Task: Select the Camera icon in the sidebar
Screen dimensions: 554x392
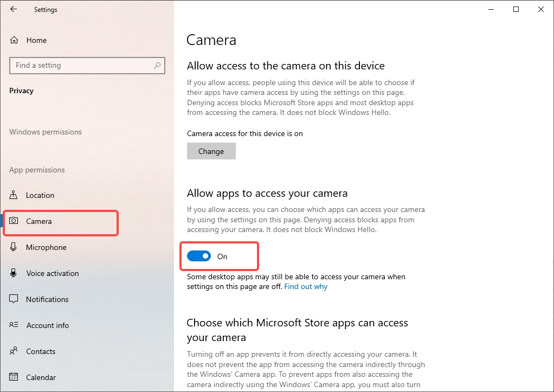Action: click(x=13, y=221)
